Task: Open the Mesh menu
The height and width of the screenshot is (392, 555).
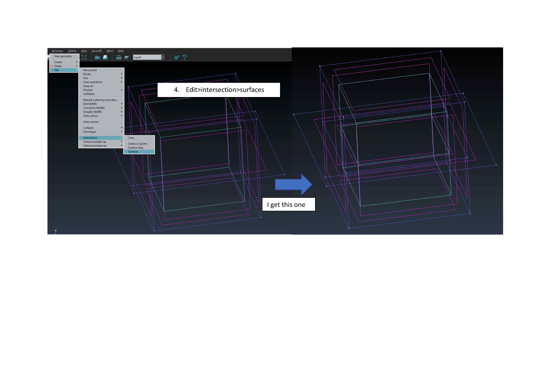Action: (110, 51)
